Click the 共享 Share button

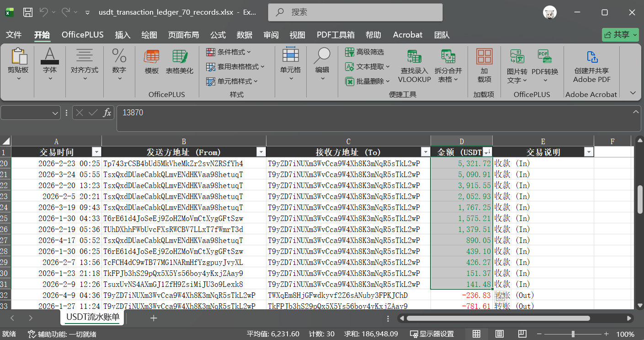click(x=620, y=35)
